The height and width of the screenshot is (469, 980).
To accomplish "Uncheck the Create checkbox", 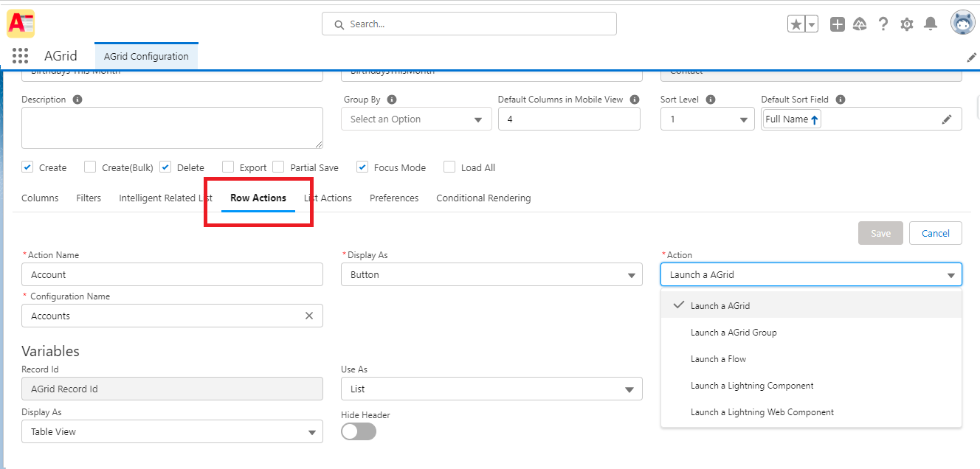I will coord(27,167).
